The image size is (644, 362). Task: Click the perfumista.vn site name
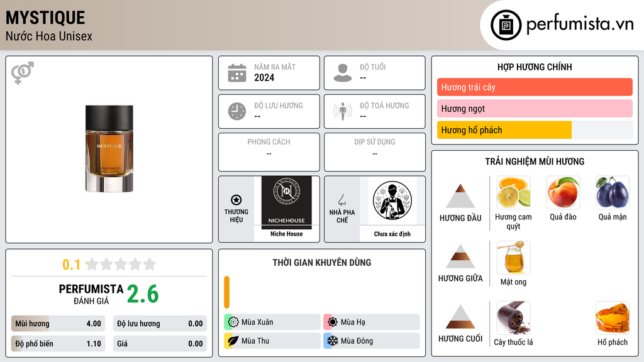[x=580, y=24]
